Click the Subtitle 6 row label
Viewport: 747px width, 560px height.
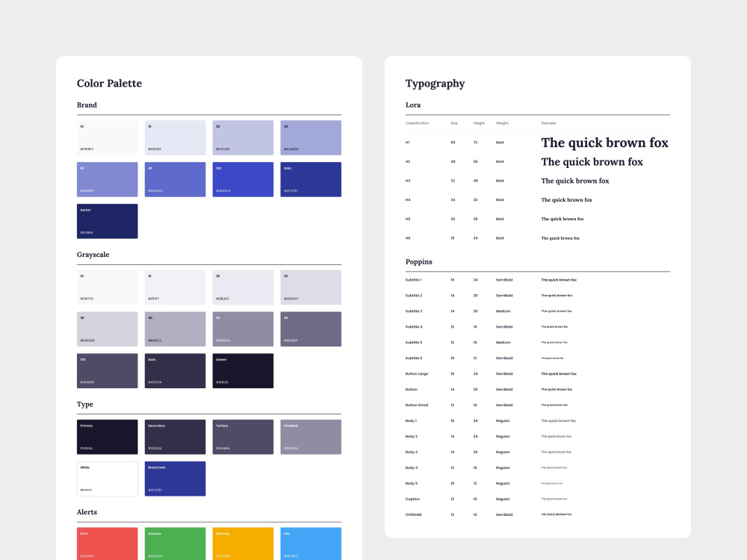414,358
